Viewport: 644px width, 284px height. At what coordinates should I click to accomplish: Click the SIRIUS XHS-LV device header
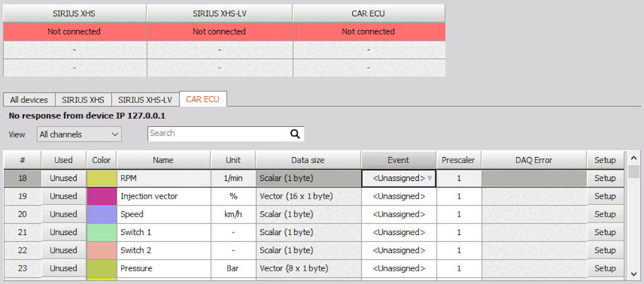pyautogui.click(x=219, y=14)
